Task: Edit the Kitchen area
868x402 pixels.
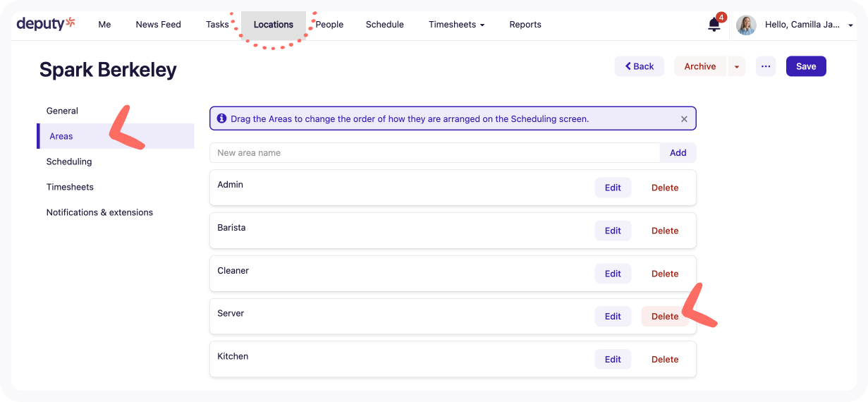Action: coord(613,360)
